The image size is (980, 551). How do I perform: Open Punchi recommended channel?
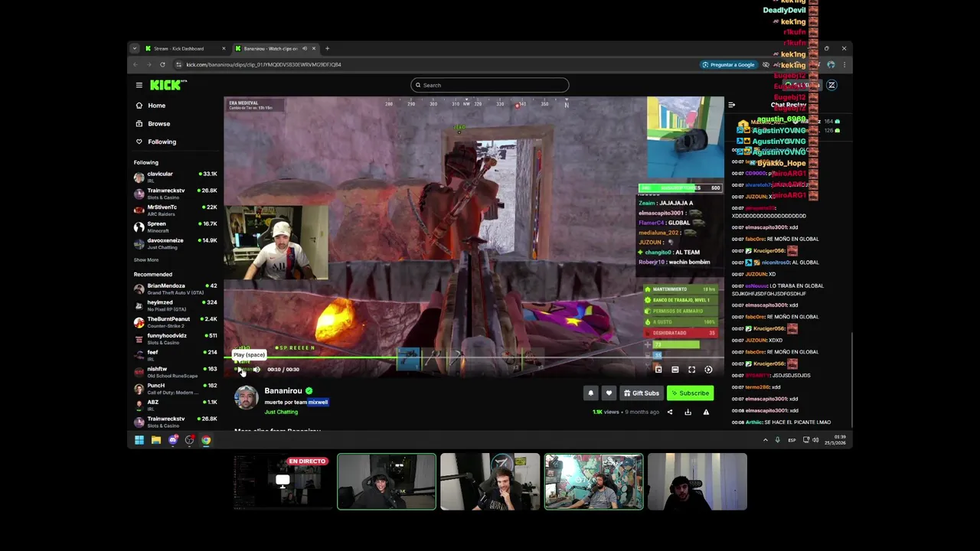click(x=175, y=389)
